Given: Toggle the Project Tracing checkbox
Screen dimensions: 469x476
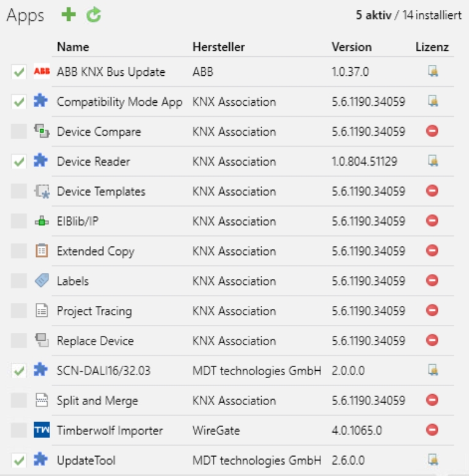Looking at the screenshot, I should point(19,311).
